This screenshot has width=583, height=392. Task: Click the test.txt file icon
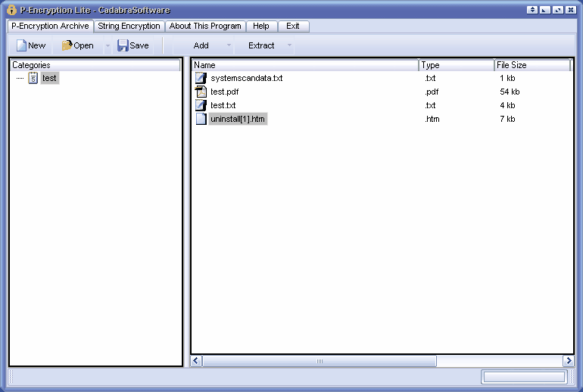201,105
